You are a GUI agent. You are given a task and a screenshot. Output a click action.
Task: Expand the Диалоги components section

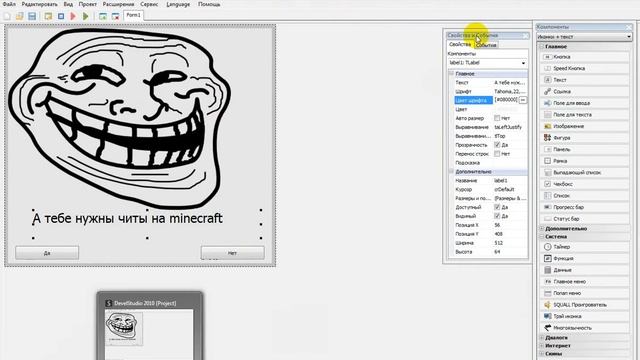[x=542, y=338]
